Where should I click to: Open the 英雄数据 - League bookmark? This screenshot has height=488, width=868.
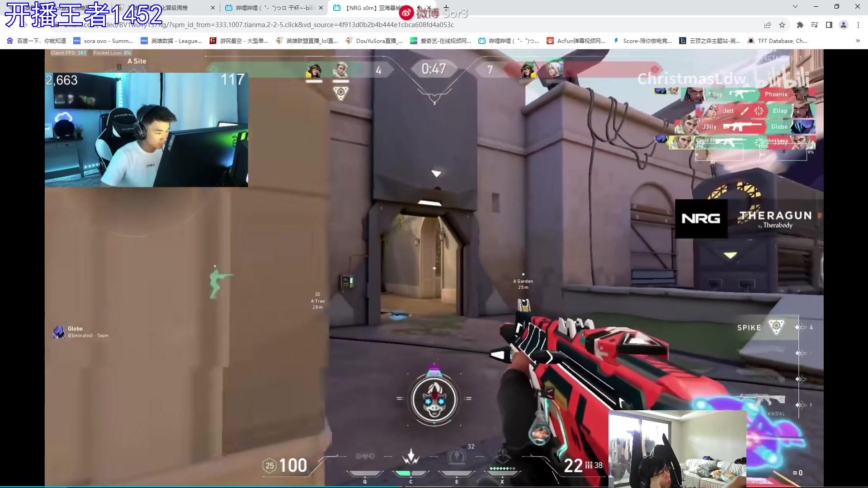171,41
